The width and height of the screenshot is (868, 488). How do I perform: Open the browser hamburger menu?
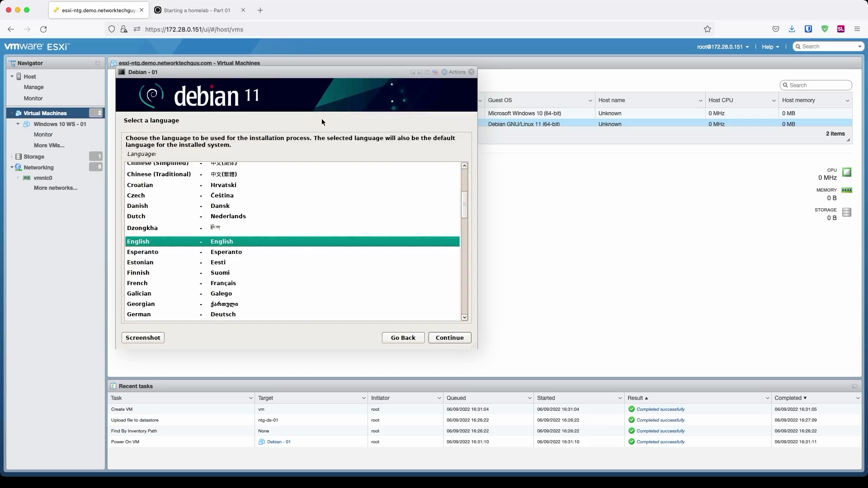pos(857,29)
